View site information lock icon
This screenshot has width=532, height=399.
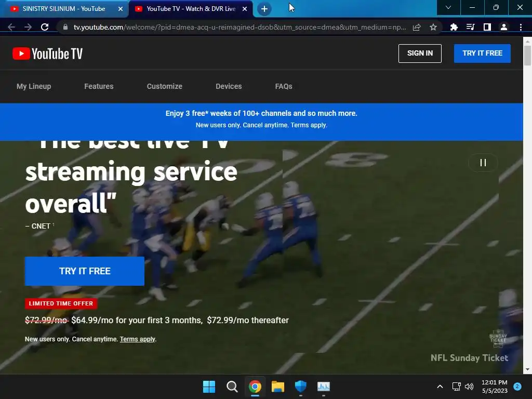click(65, 27)
